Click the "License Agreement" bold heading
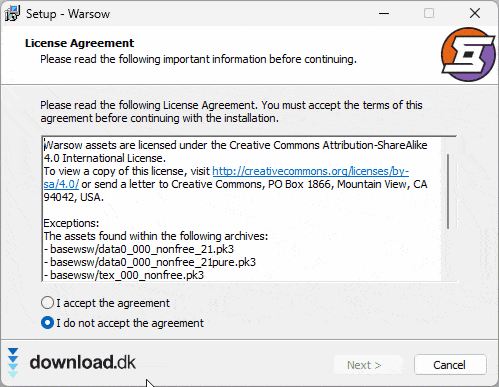 point(79,43)
